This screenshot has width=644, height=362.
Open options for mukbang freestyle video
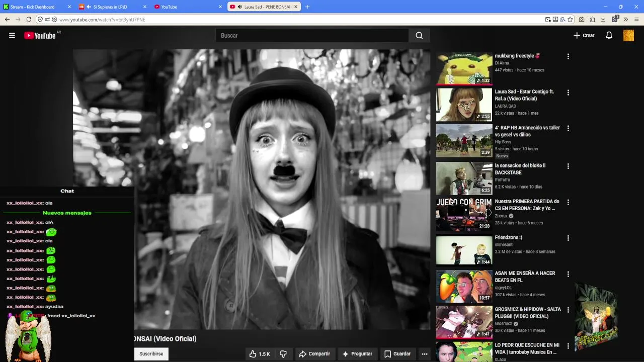[x=568, y=56]
